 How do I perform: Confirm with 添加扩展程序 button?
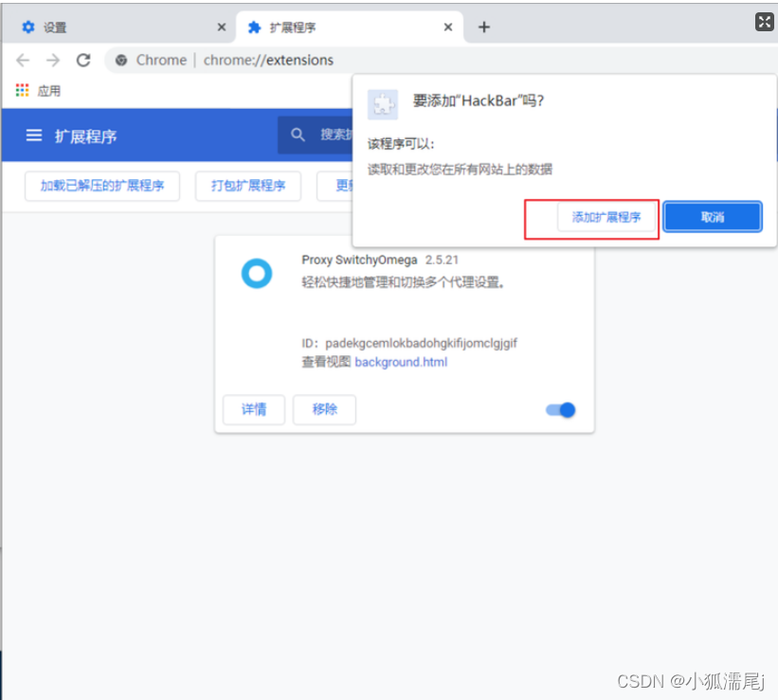click(606, 217)
